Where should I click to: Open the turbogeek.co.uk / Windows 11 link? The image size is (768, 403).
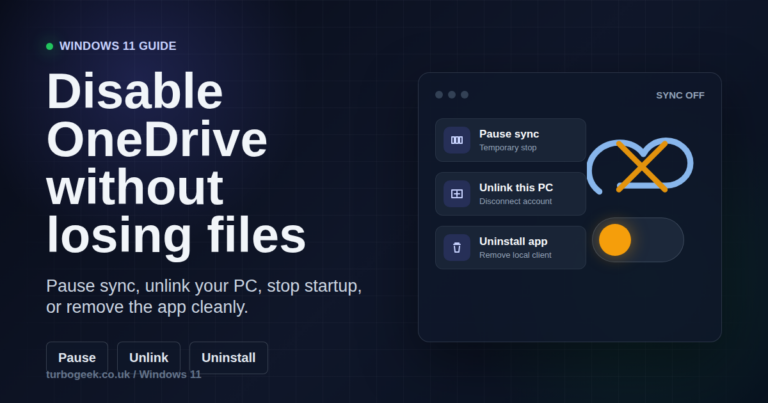(x=123, y=375)
